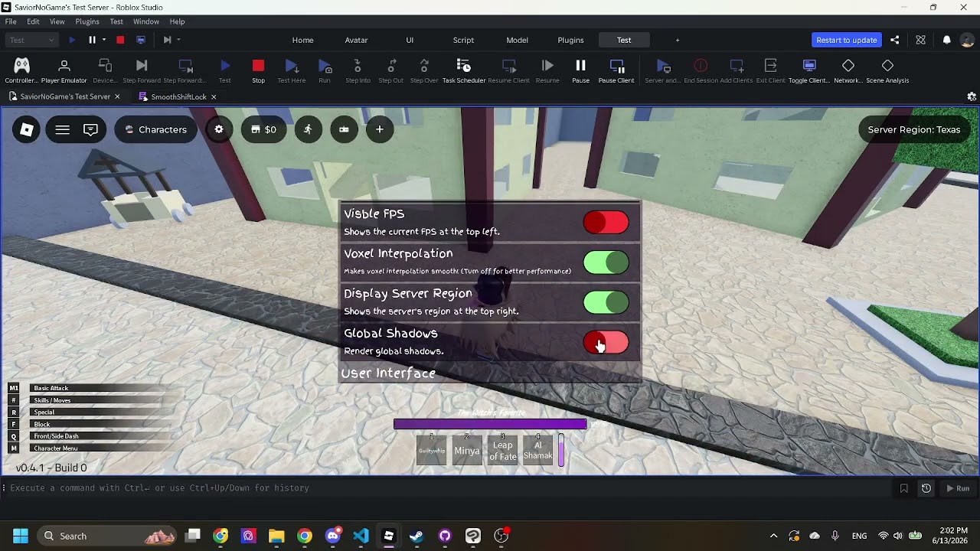Image resolution: width=980 pixels, height=551 pixels.
Task: Open Visual Studio Code from taskbar
Action: (361, 536)
